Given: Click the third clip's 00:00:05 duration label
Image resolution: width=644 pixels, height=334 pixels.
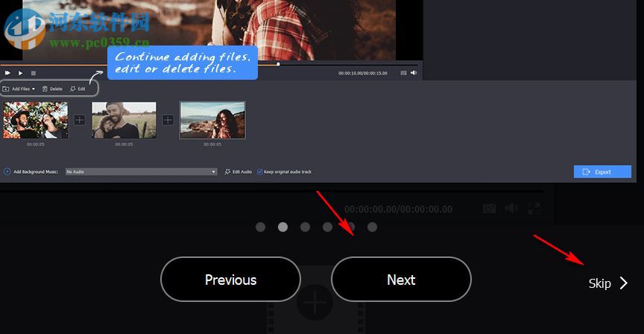Looking at the screenshot, I should coord(212,144).
